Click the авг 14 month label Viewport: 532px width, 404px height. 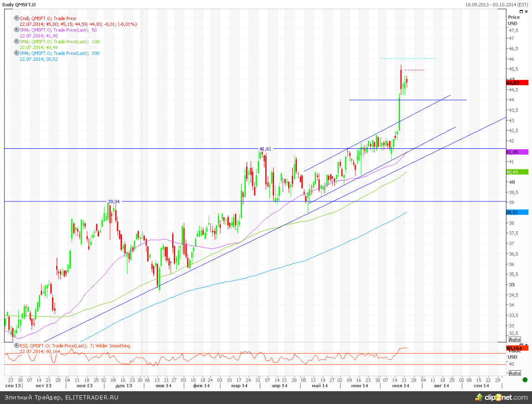(442, 386)
